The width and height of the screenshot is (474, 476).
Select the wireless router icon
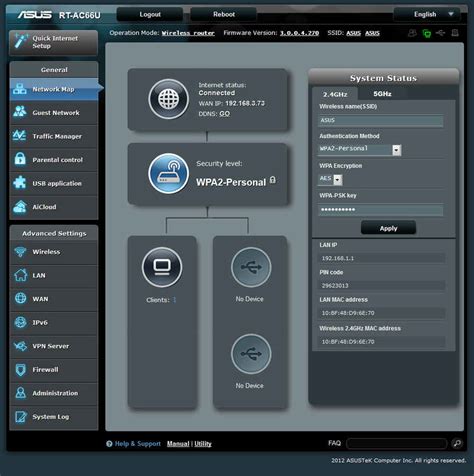tap(169, 173)
